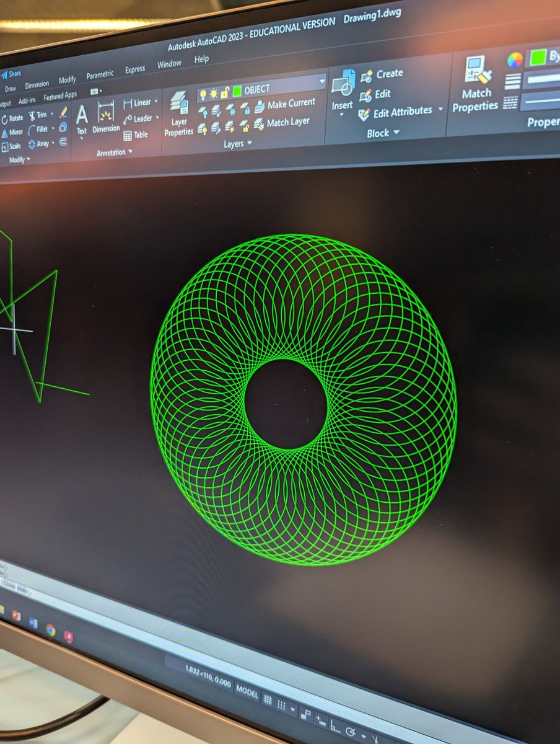The image size is (560, 744).
Task: Toggle ortho mode in status bar
Action: coord(335,725)
